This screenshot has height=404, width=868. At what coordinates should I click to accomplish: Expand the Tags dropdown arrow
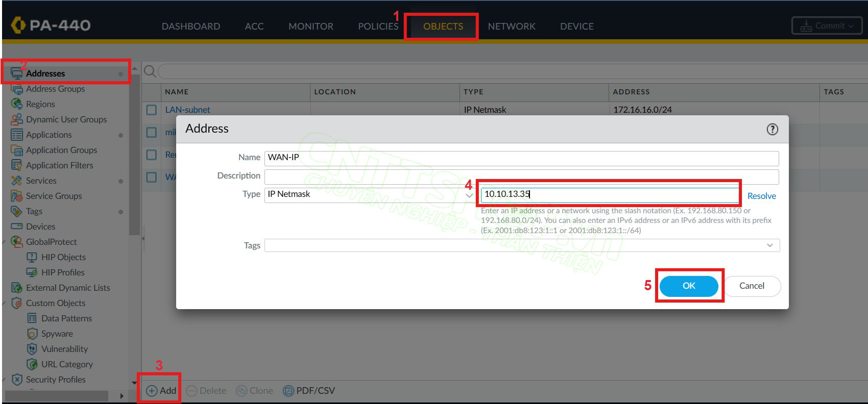(x=769, y=245)
